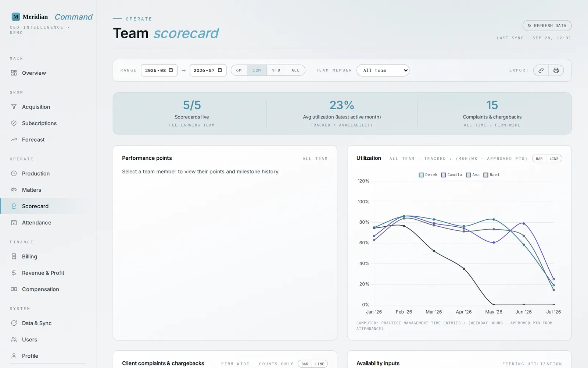
Task: Print the scorecard with printer icon
Action: [x=556, y=70]
